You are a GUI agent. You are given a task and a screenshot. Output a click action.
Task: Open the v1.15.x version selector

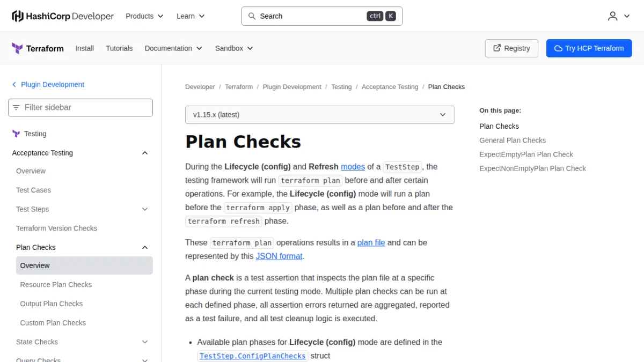click(320, 115)
